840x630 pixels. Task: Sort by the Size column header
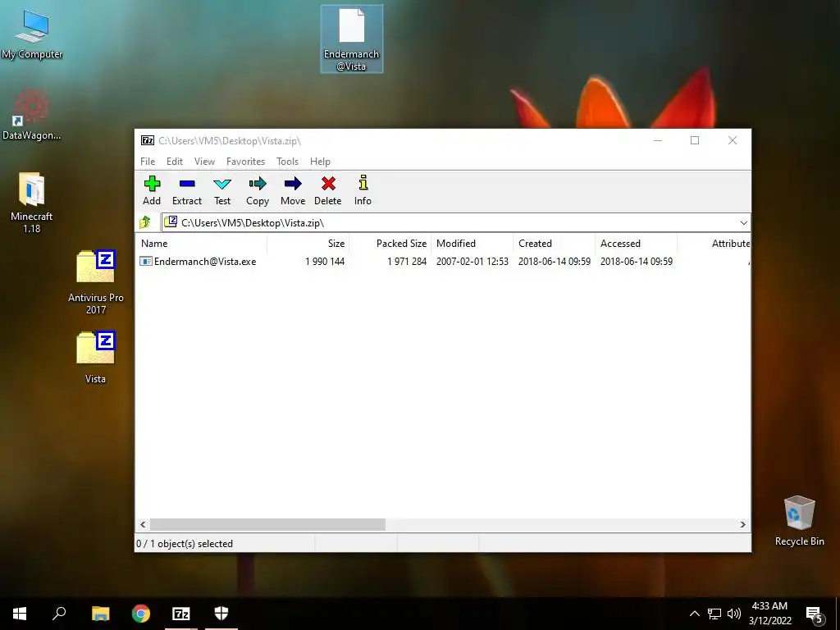(308, 243)
